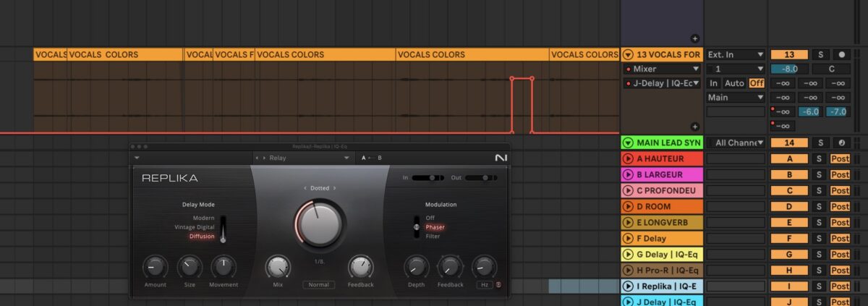Image resolution: width=868 pixels, height=306 pixels.
Task: Select Modern delay mode
Action: 203,218
